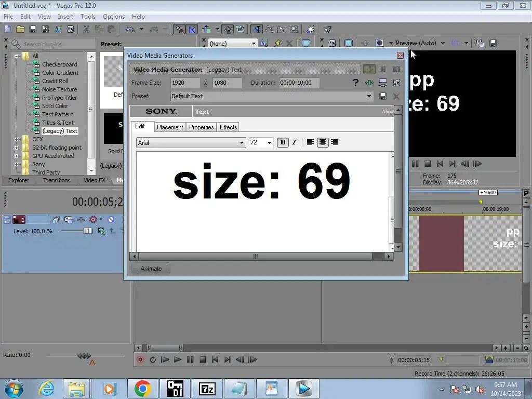The image size is (532, 399).
Task: Toggle Auto Ripple in main toolbar
Action: pos(206,29)
